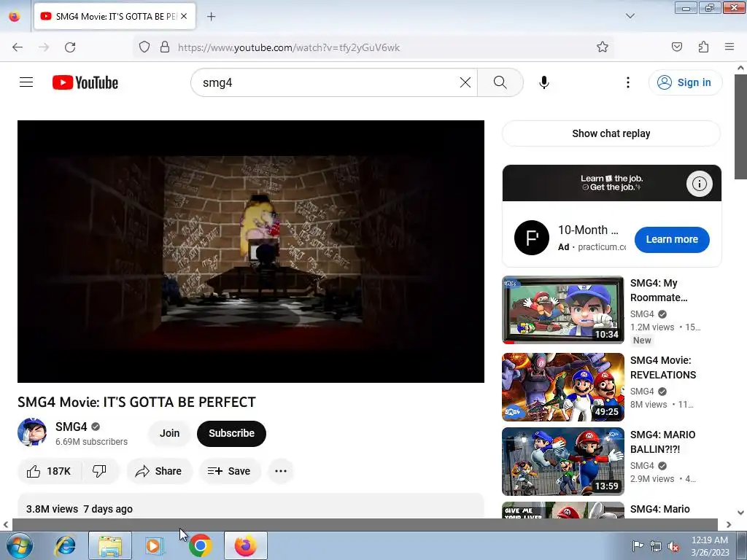Click the New badge under Roommate video

[x=642, y=341]
